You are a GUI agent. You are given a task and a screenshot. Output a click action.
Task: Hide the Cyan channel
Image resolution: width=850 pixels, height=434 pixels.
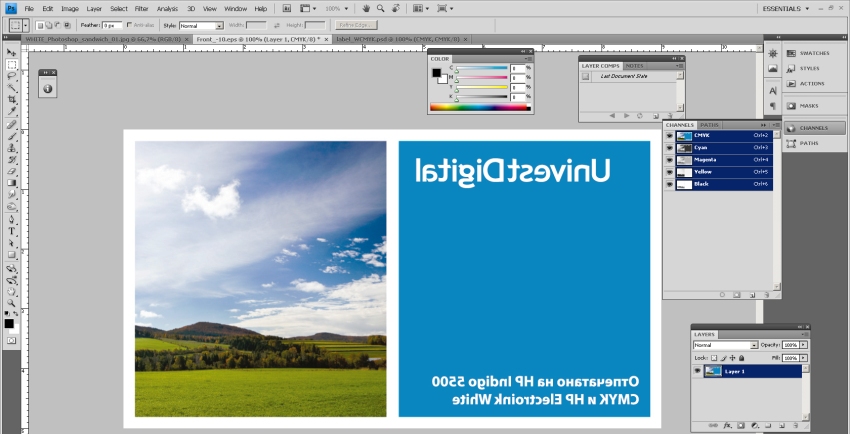pos(669,147)
